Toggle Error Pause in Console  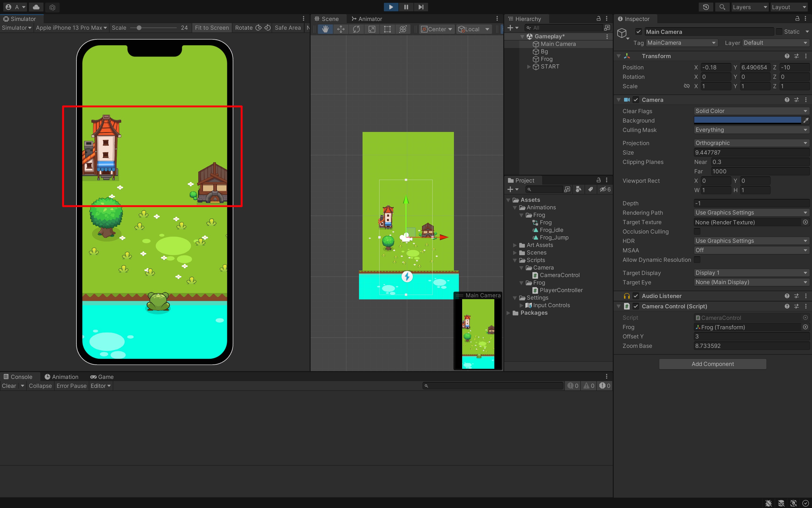71,386
